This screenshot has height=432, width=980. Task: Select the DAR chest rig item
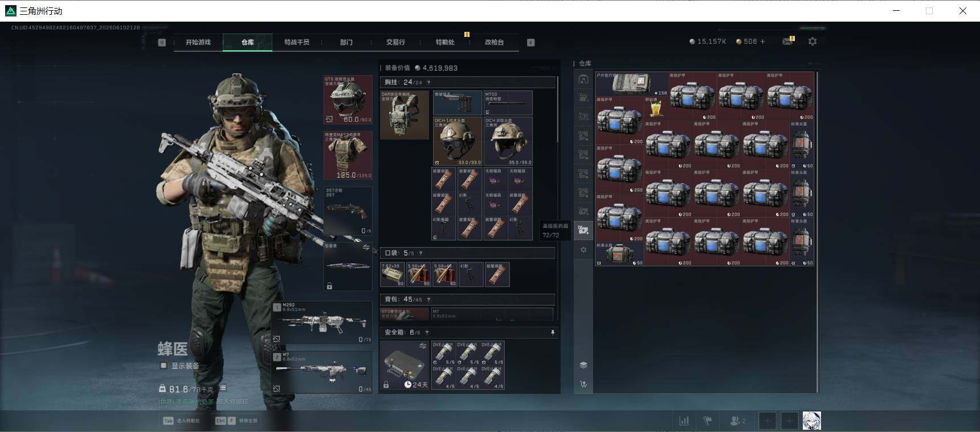(405, 114)
